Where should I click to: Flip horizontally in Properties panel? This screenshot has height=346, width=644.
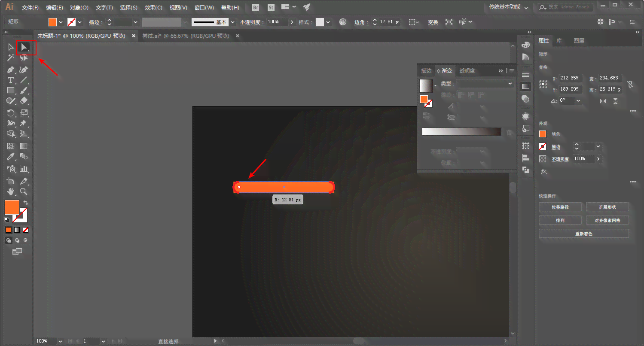(x=603, y=101)
